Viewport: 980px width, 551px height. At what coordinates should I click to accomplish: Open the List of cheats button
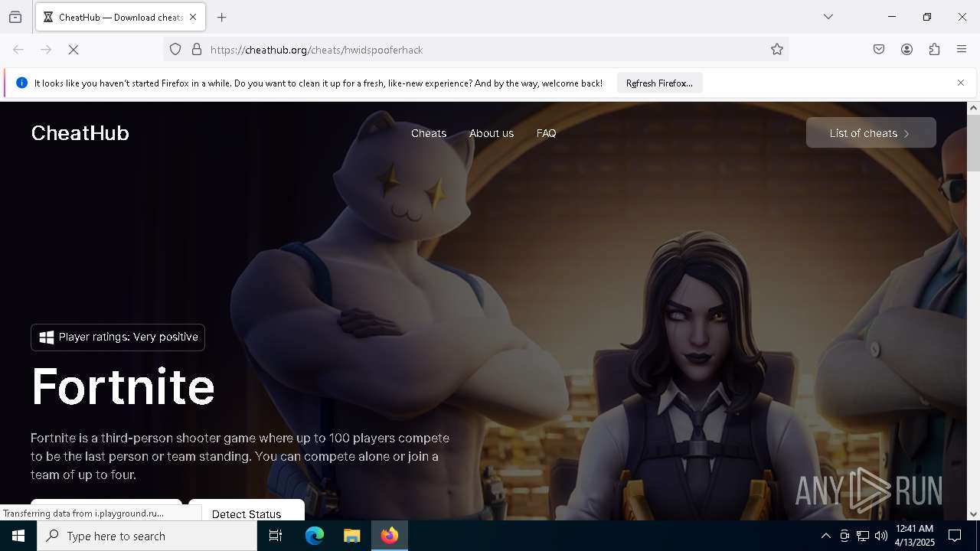click(x=871, y=133)
